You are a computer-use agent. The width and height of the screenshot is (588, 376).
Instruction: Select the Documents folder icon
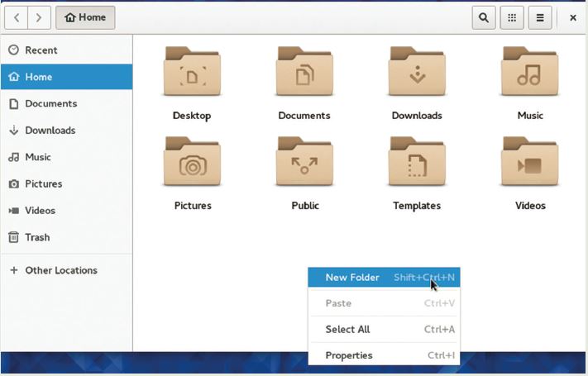304,71
